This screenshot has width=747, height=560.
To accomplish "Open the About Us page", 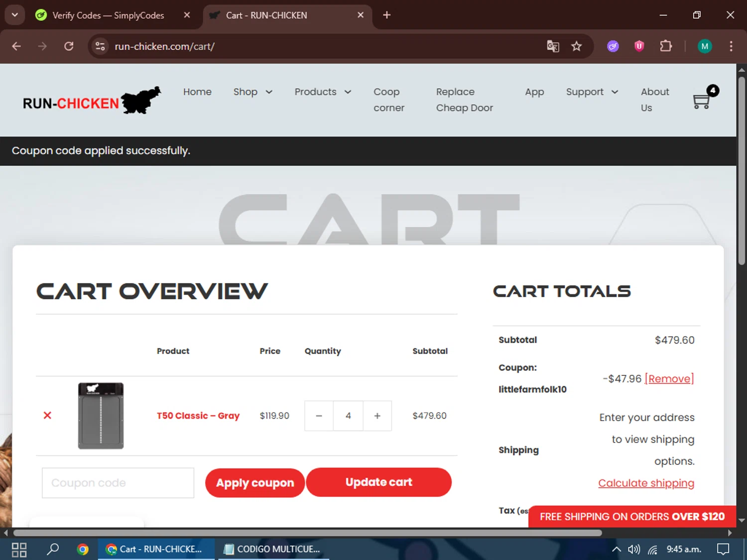I will [655, 100].
